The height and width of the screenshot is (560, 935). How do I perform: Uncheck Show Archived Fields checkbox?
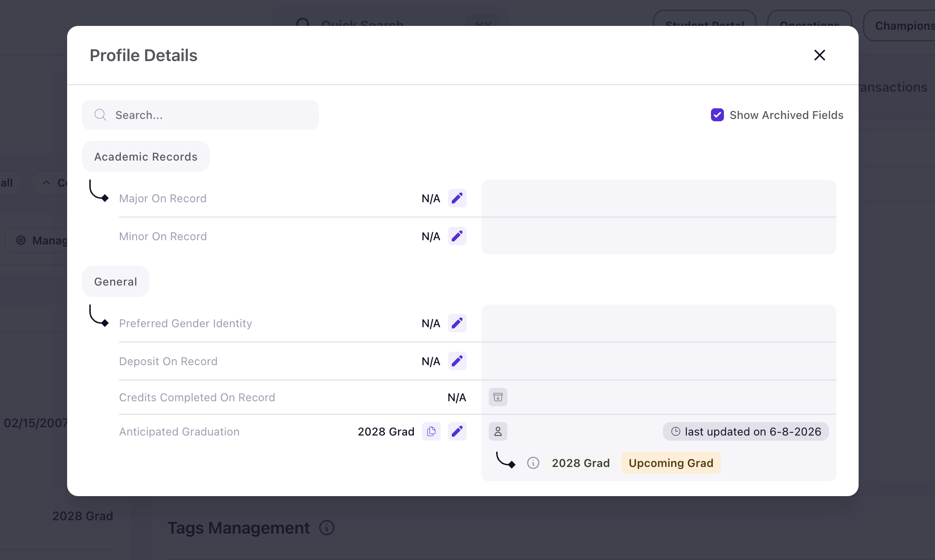(x=717, y=115)
